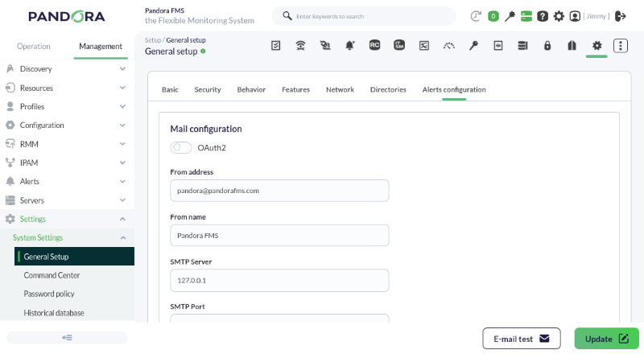Click the green server status icon

pyautogui.click(x=526, y=16)
